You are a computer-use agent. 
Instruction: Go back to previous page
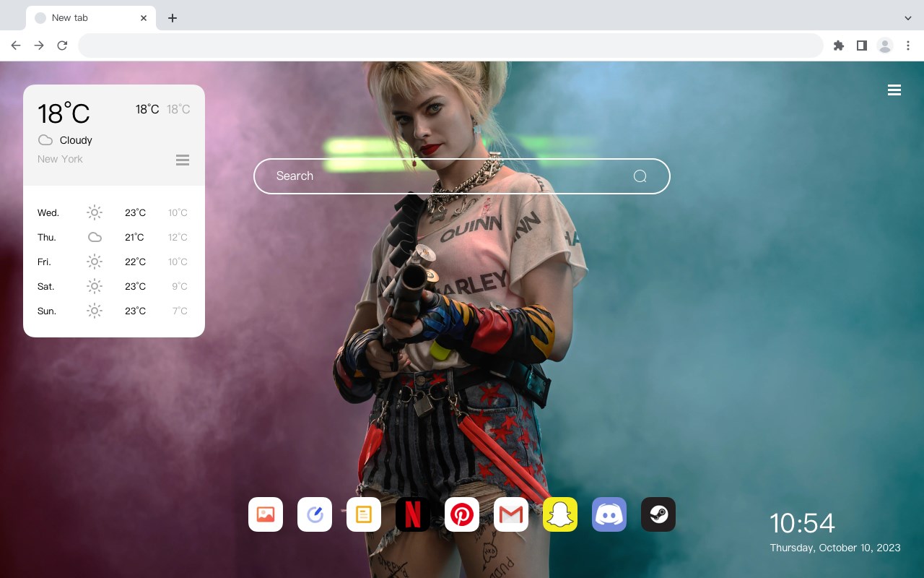16,46
